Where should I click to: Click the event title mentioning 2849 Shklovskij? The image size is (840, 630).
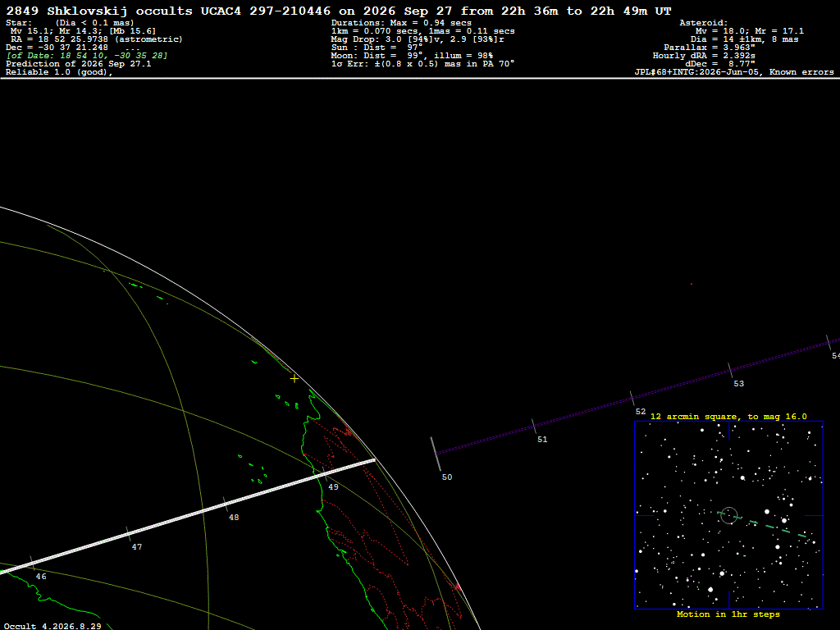[338, 11]
